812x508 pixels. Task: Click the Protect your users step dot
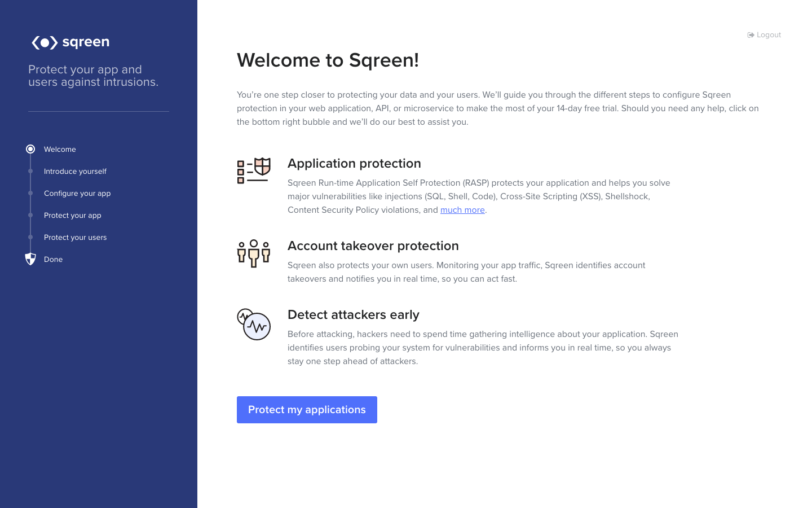30,237
